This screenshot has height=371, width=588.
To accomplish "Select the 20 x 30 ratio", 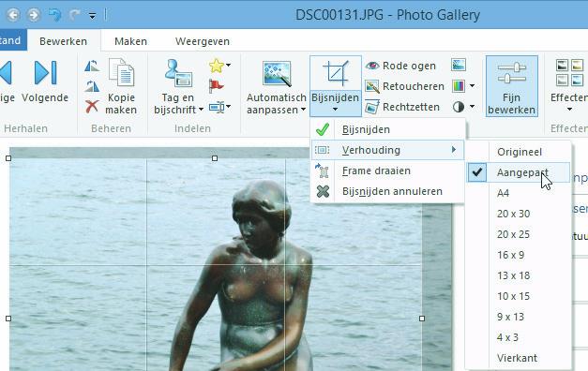I will tap(519, 214).
